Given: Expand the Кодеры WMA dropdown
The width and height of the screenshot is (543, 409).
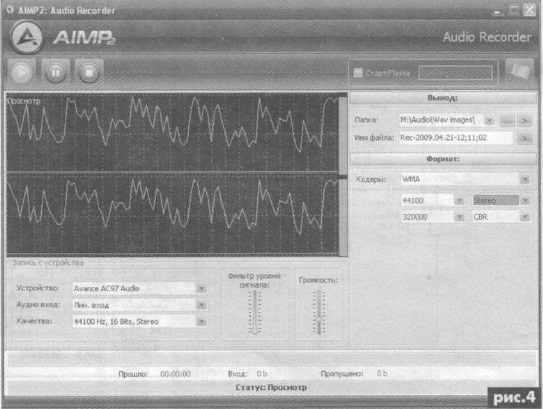Looking at the screenshot, I should point(525,179).
